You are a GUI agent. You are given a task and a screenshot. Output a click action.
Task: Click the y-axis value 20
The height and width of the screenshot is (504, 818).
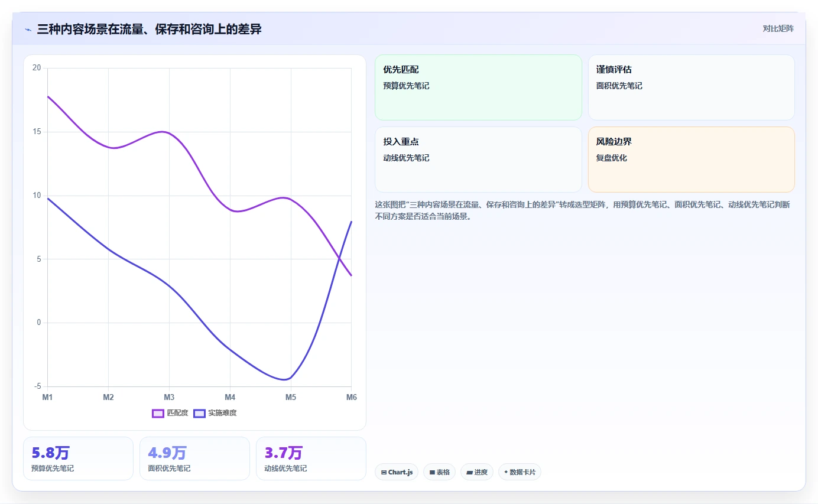(37, 68)
